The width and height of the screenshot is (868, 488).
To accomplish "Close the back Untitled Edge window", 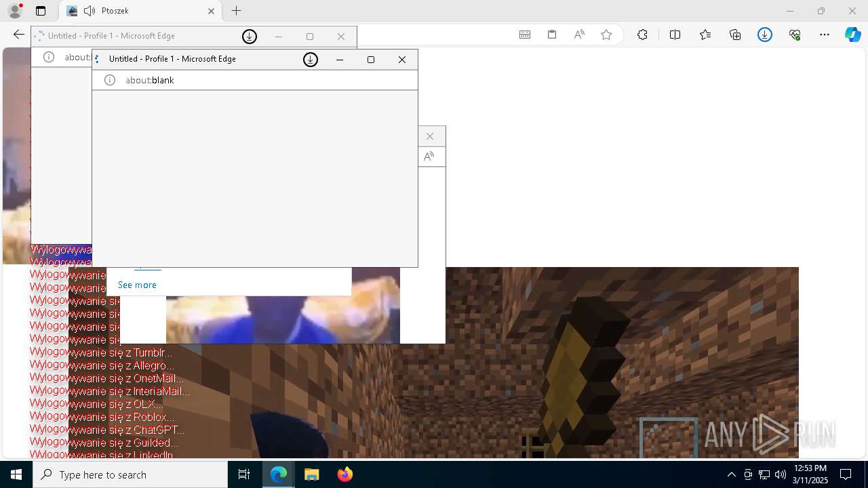I will (341, 37).
